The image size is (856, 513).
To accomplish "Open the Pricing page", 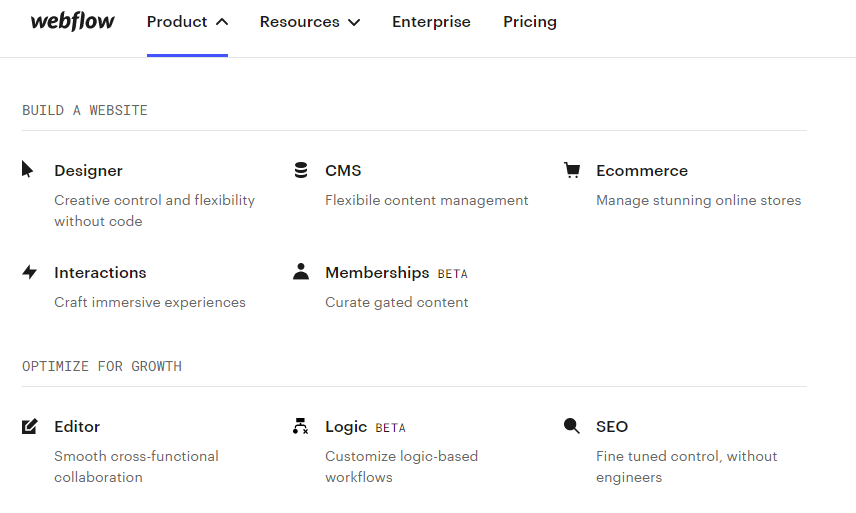I will (x=530, y=22).
